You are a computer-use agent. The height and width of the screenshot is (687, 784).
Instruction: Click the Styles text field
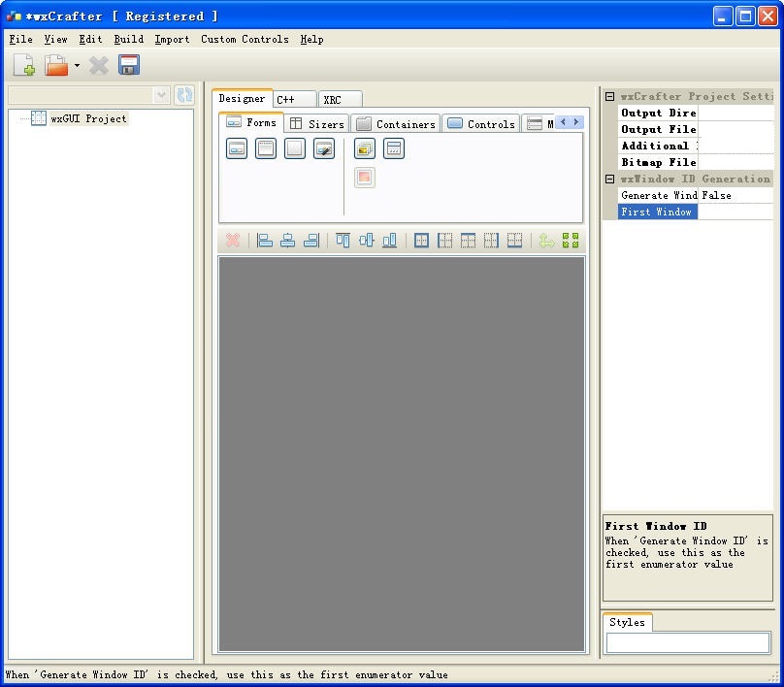(687, 642)
